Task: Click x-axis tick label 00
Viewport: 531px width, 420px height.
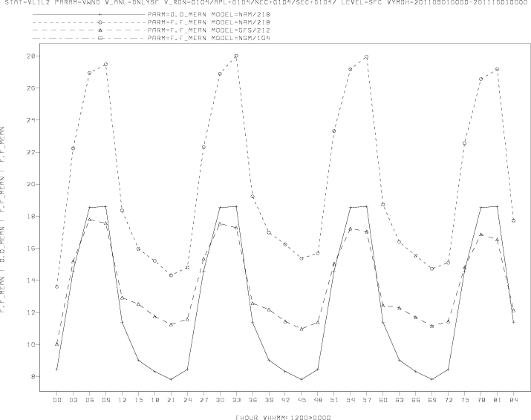Action: [x=57, y=400]
